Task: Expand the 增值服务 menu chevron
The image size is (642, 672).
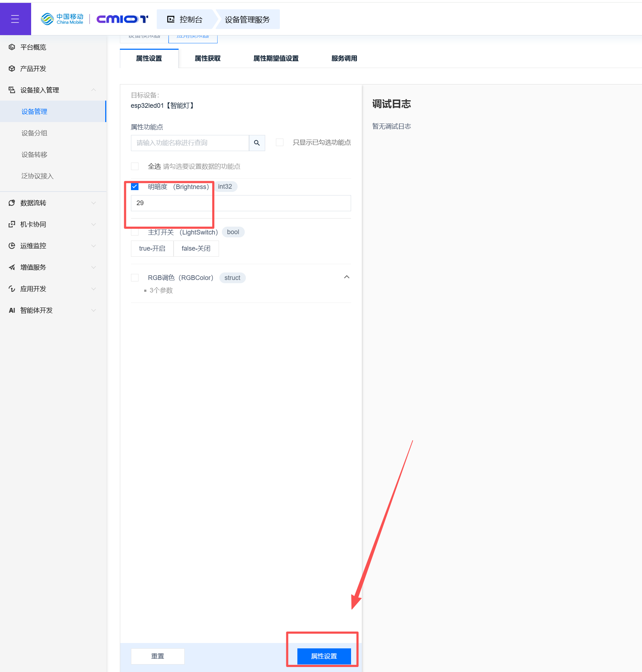Action: click(93, 267)
